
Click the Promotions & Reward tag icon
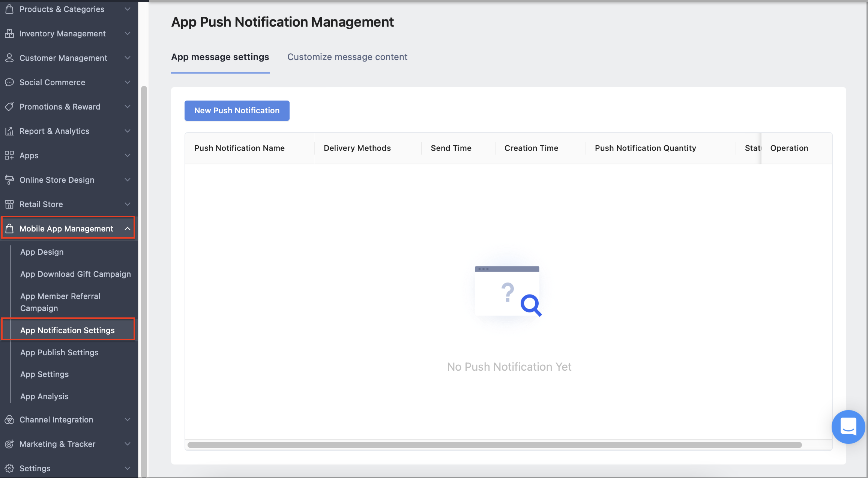point(9,107)
